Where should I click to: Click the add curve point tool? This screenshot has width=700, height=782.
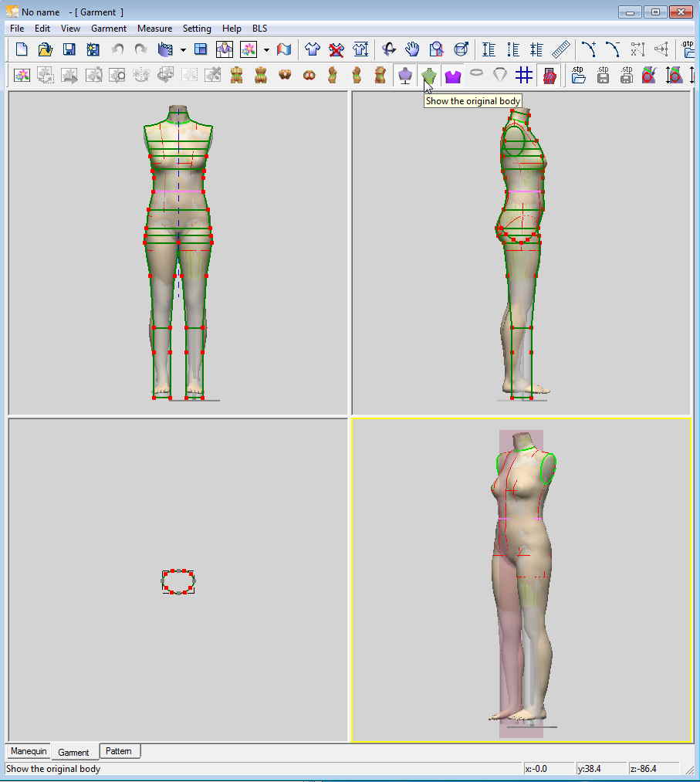(x=590, y=49)
